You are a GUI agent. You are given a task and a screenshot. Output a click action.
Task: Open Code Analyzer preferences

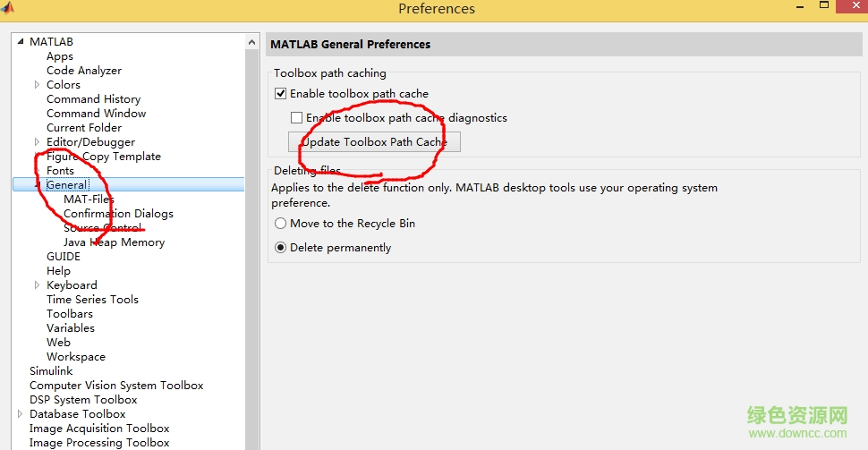pyautogui.click(x=84, y=71)
